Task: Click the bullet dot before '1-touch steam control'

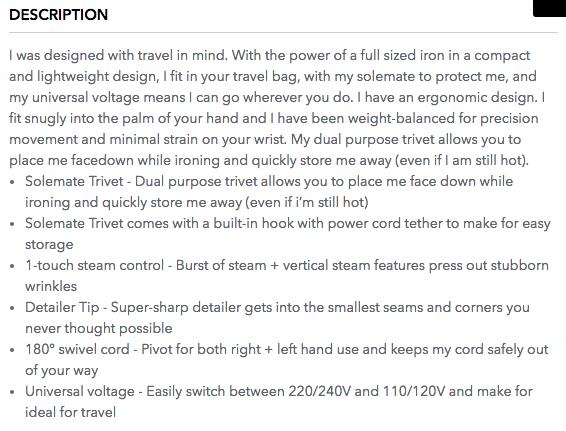Action: click(13, 266)
